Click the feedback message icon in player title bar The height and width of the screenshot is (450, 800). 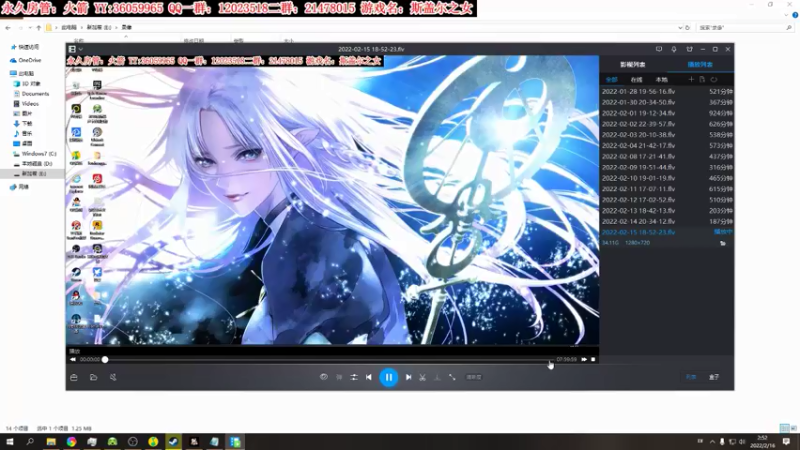(659, 49)
